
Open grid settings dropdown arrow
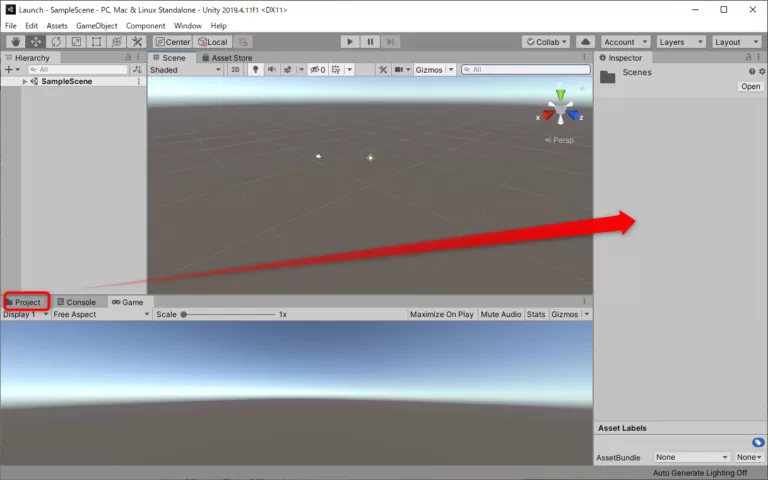(349, 70)
